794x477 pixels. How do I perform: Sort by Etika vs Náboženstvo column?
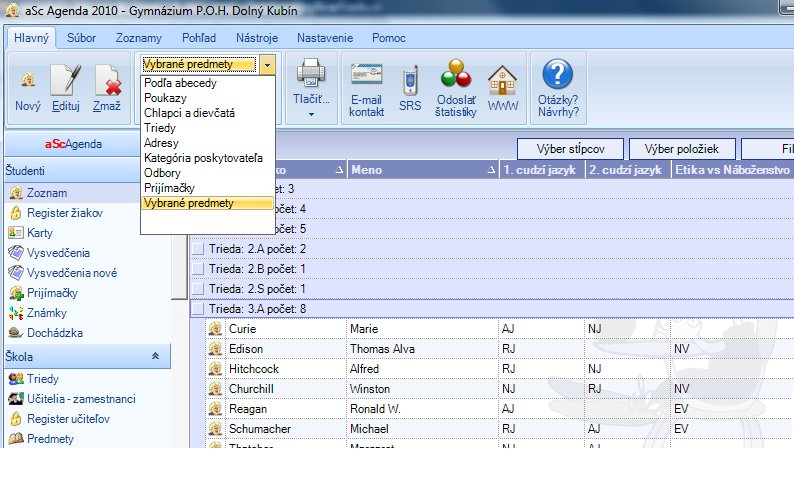tap(732, 170)
